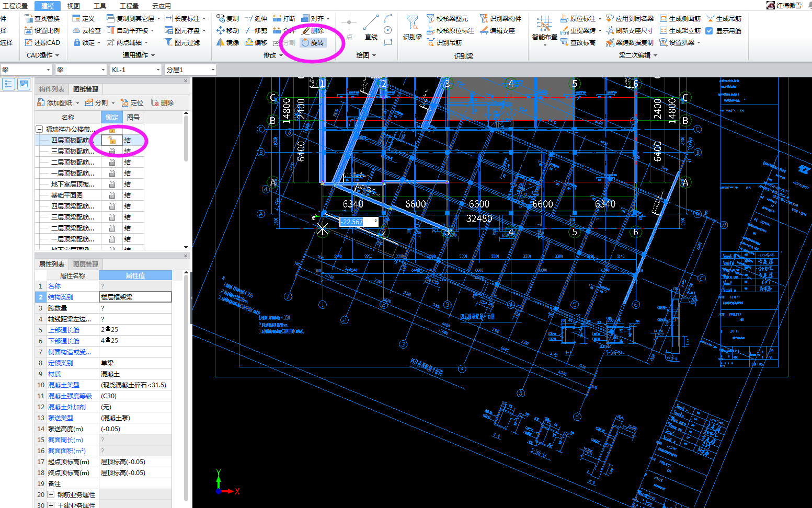Click 删除 in the drawing management toolbar
The width and height of the screenshot is (812, 508).
[163, 102]
